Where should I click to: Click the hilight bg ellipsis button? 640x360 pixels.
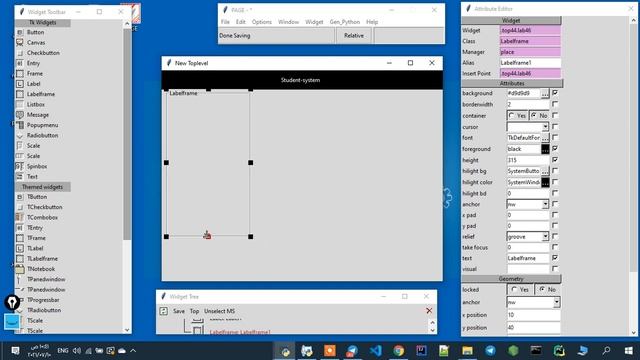pos(545,171)
